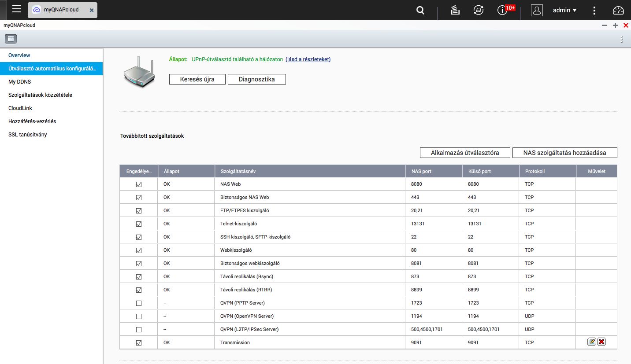Select My DDNS in the sidebar

[x=20, y=82]
